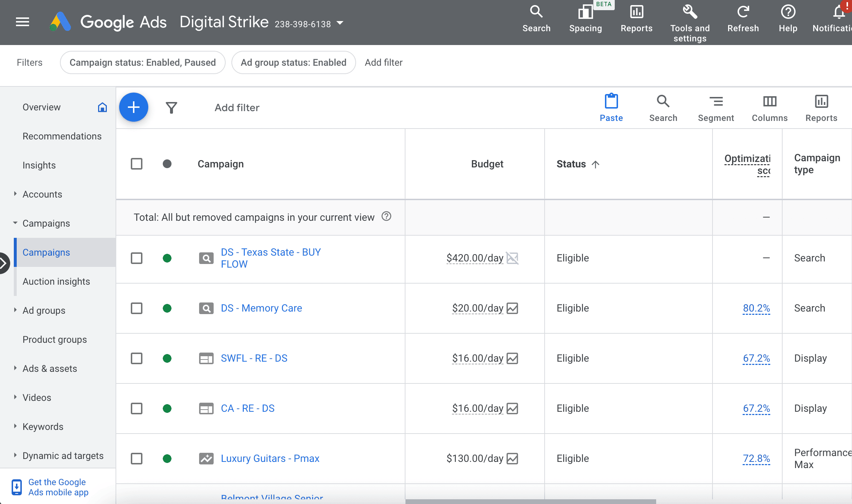This screenshot has width=852, height=504.
Task: Collapse the Campaigns section
Action: coord(15,223)
